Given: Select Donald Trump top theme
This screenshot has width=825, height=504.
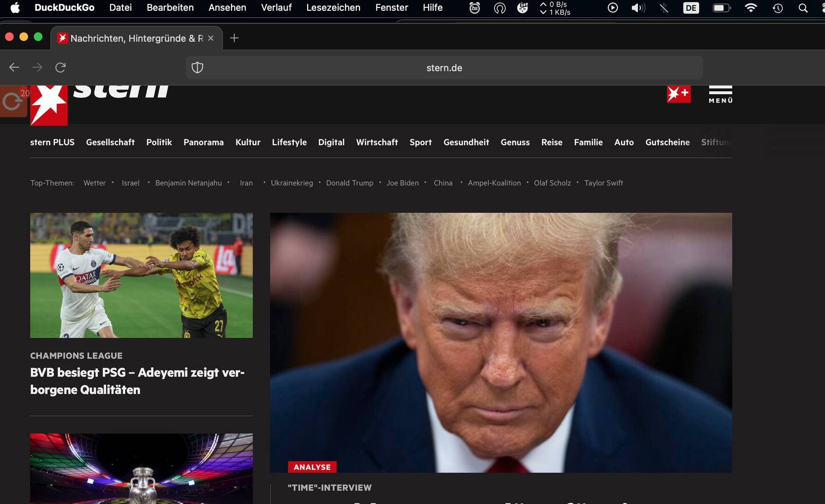Looking at the screenshot, I should pos(350,183).
